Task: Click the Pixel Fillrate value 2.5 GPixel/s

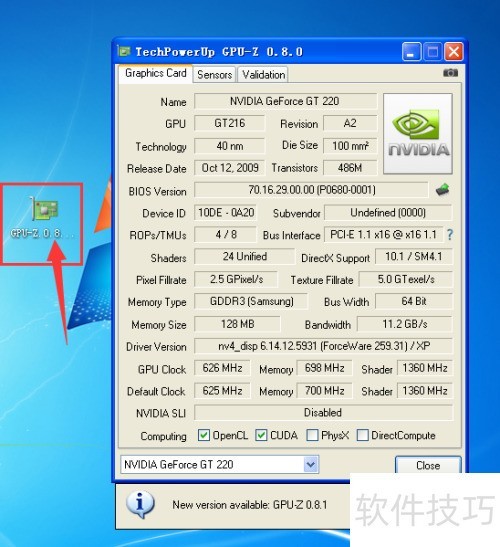Action: click(236, 279)
